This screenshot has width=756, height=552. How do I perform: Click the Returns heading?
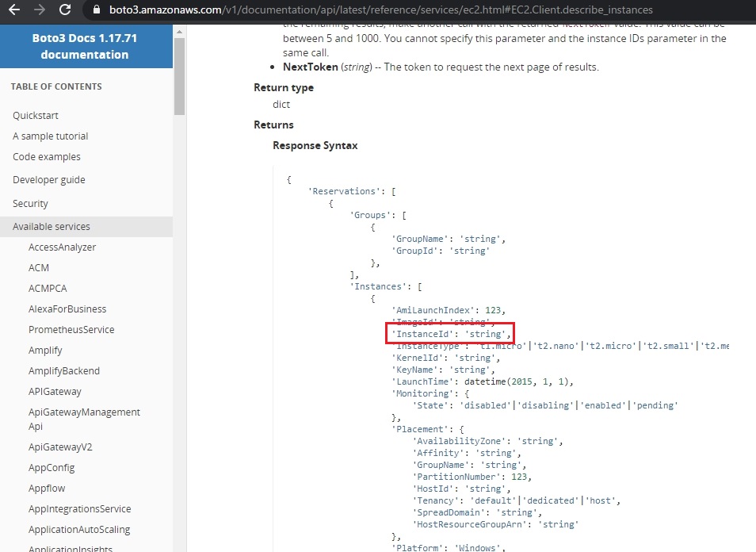point(273,125)
